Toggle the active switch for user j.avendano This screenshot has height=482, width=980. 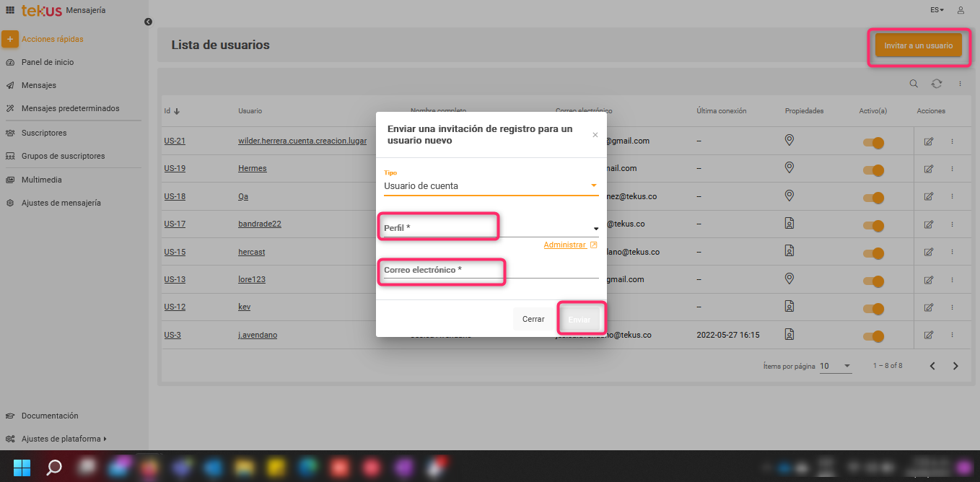(874, 336)
